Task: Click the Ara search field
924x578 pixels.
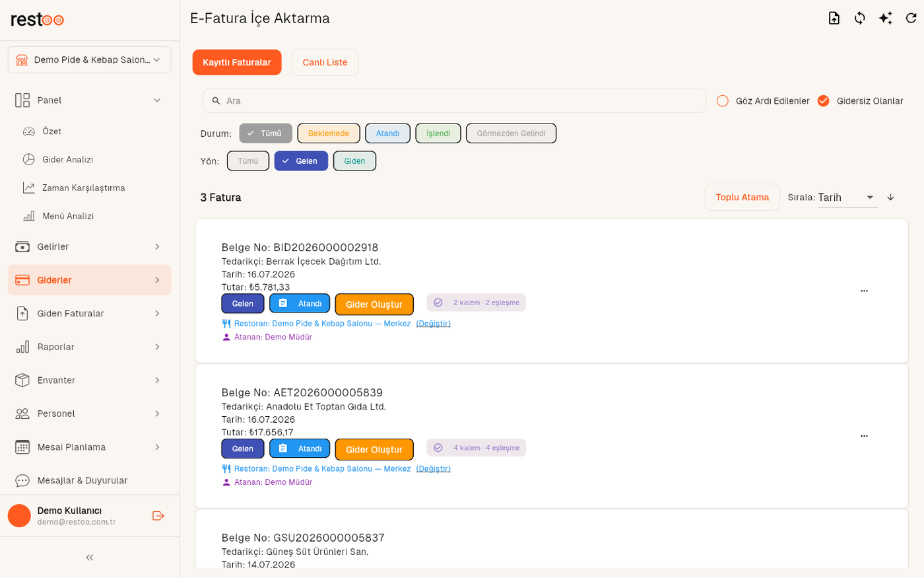Action: point(455,101)
